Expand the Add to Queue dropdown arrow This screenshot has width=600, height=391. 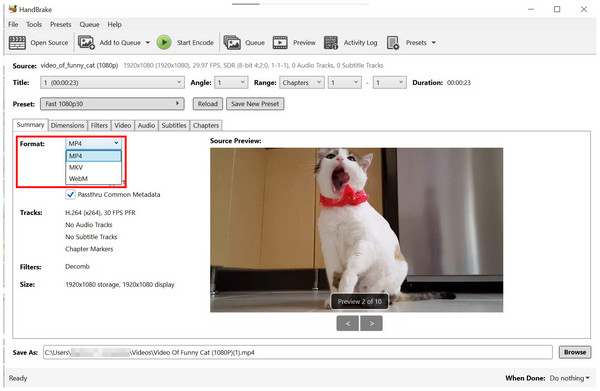pos(148,42)
